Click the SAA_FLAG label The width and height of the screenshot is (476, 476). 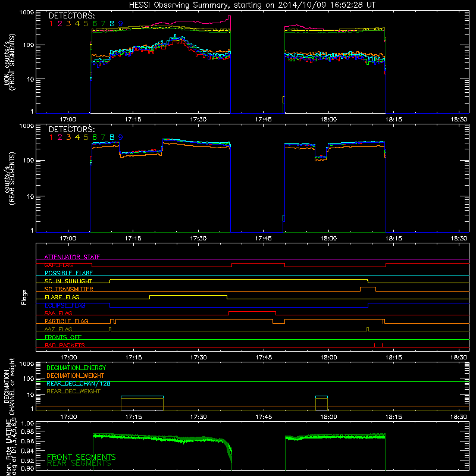point(58,313)
